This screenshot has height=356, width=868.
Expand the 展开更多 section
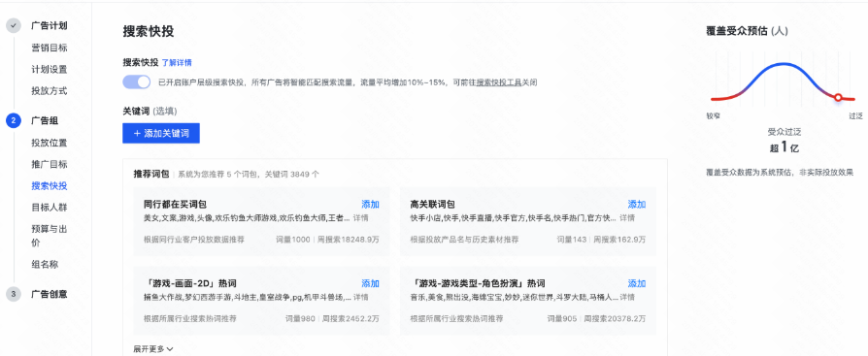click(153, 349)
